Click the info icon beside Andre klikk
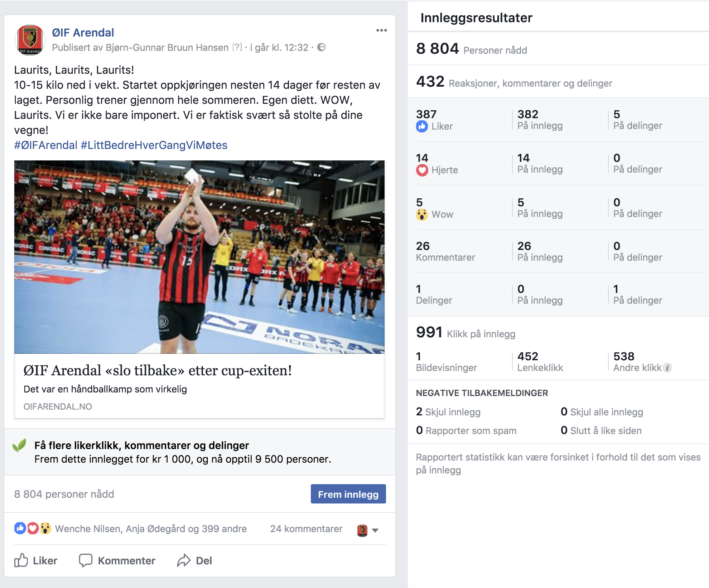 click(x=667, y=368)
